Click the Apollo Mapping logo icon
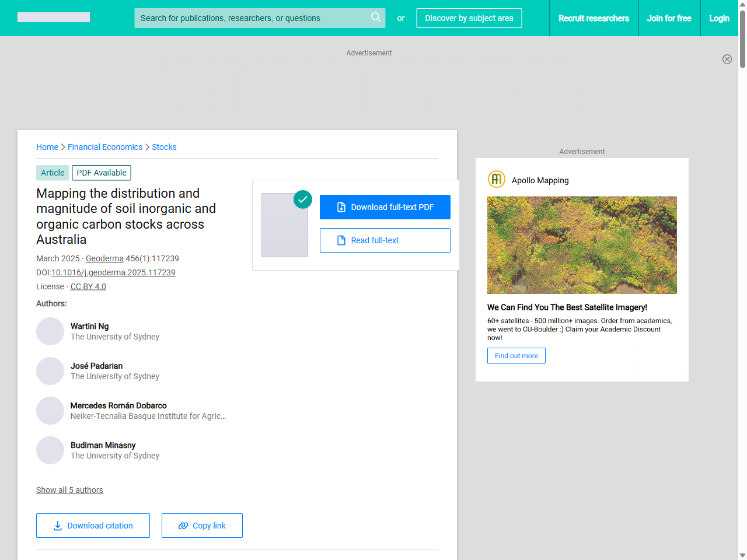 496,179
